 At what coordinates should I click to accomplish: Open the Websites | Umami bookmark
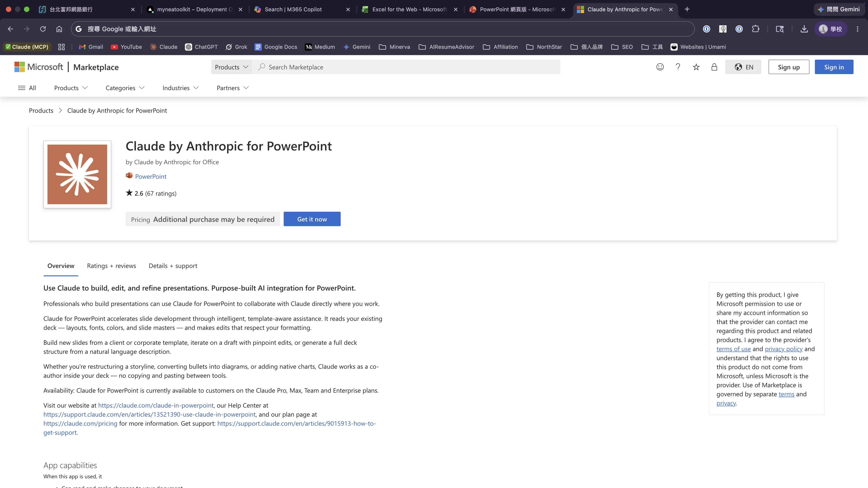pos(698,47)
